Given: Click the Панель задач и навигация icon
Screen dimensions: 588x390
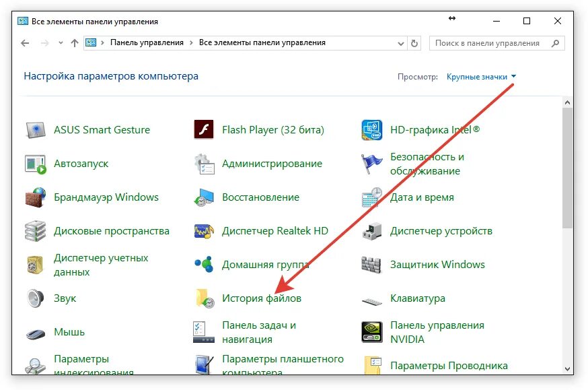Looking at the screenshot, I should pyautogui.click(x=204, y=332).
